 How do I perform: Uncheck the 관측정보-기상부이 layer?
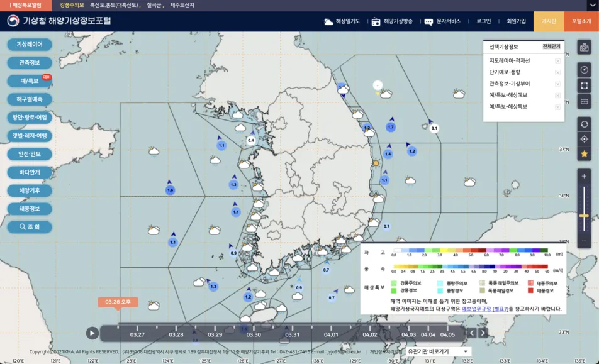[x=557, y=84]
